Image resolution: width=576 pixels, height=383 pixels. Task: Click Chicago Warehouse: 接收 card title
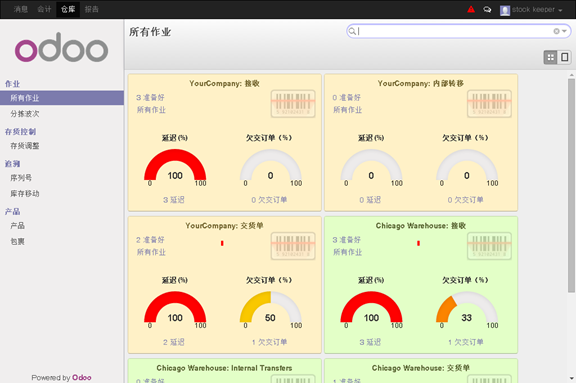point(421,225)
